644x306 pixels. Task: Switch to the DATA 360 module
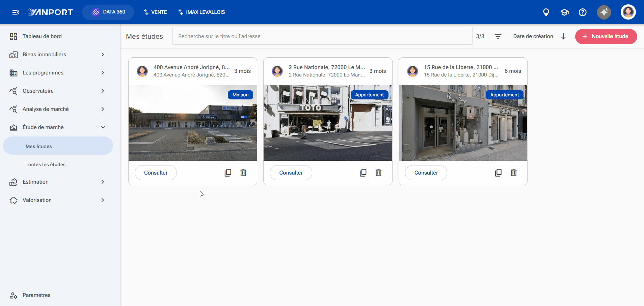pos(108,12)
